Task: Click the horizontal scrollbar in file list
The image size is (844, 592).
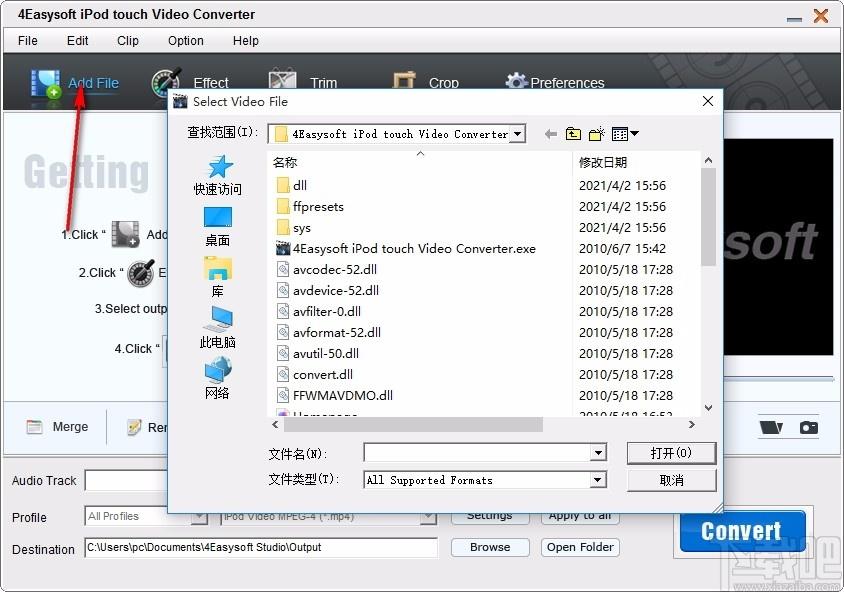Action: 413,425
